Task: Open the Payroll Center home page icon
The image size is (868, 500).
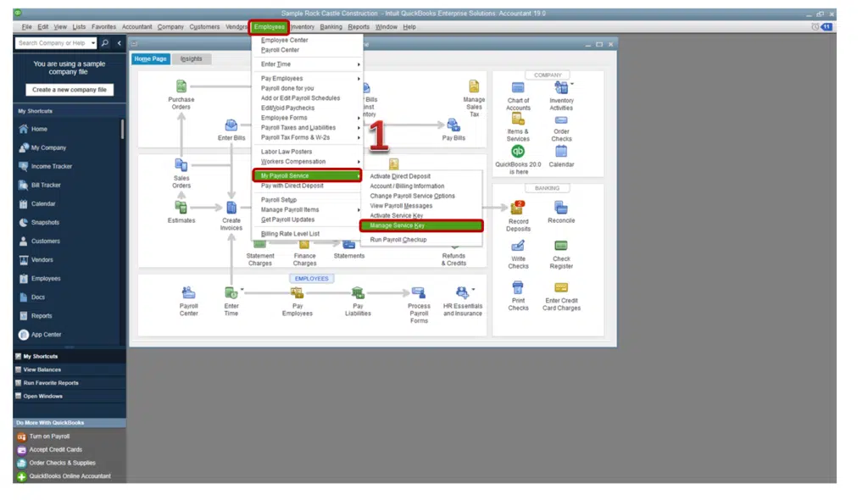Action: coord(188,292)
